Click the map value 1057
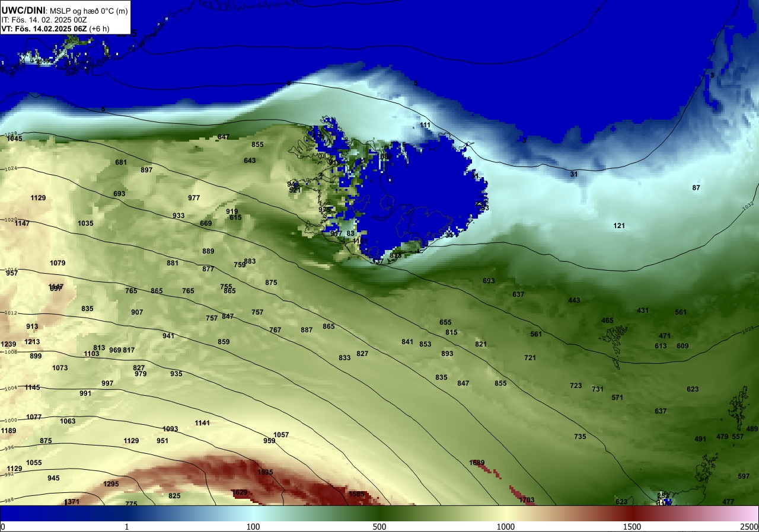This screenshot has width=759, height=532. click(x=281, y=435)
